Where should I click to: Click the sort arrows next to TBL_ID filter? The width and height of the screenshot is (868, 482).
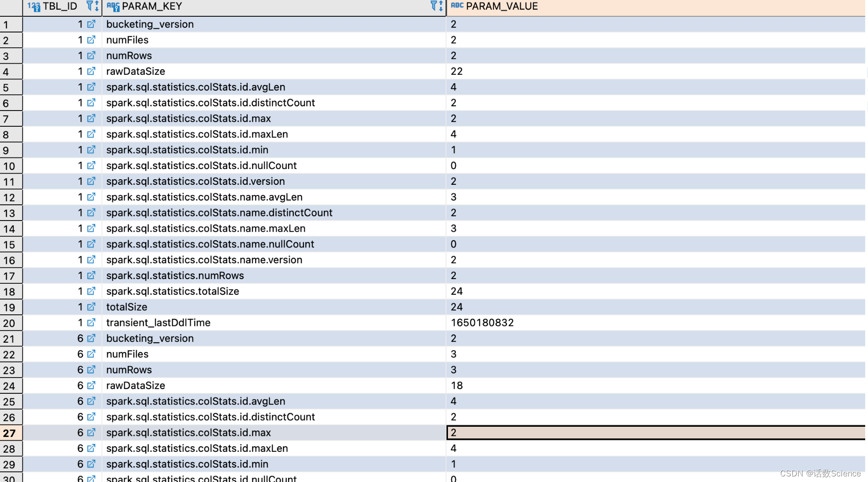[x=96, y=6]
